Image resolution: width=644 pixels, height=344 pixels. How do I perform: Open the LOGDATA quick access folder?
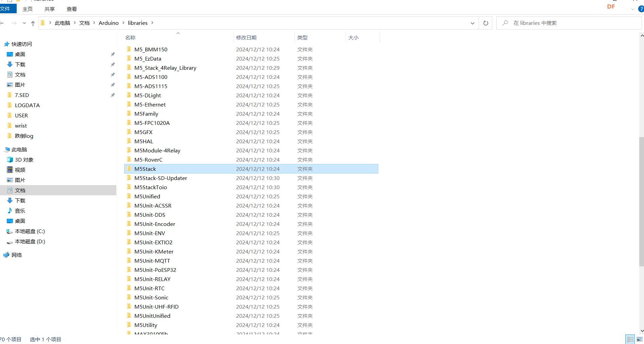[x=27, y=105]
